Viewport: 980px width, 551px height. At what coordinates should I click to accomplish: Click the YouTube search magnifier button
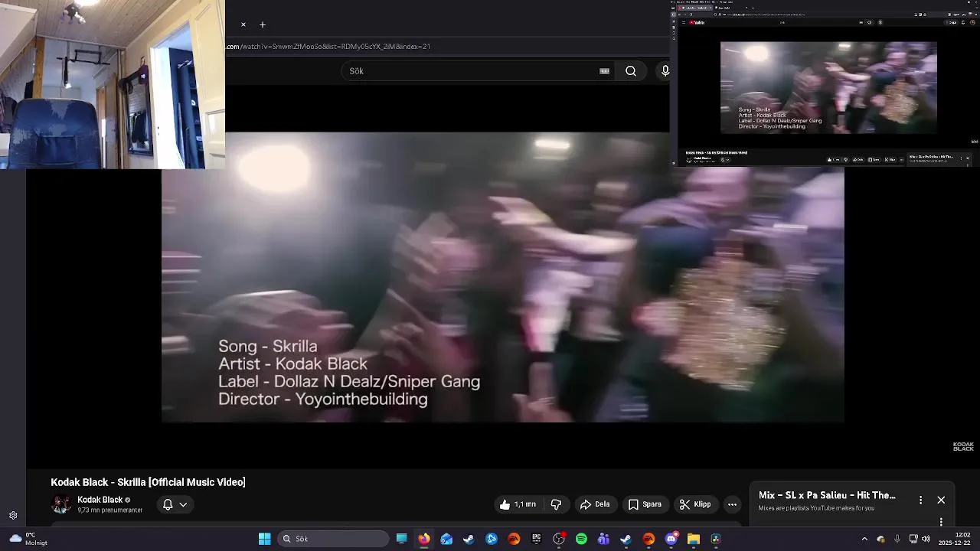(631, 71)
